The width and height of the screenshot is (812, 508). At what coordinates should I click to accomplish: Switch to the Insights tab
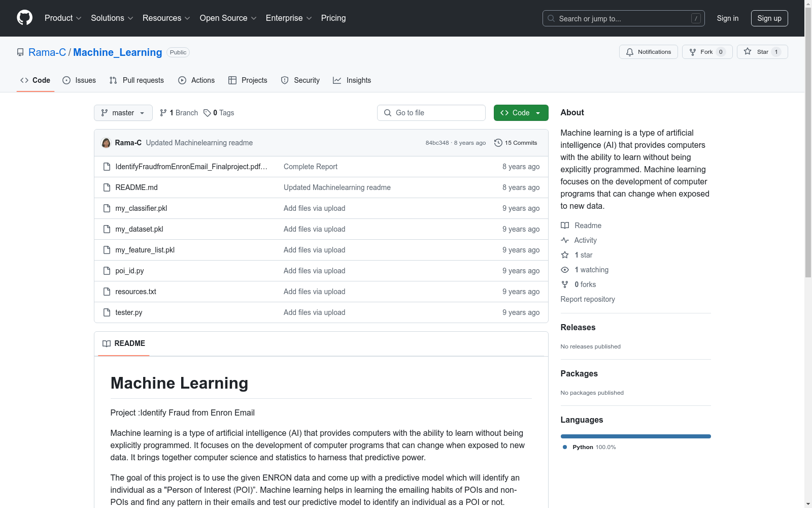pyautogui.click(x=352, y=80)
